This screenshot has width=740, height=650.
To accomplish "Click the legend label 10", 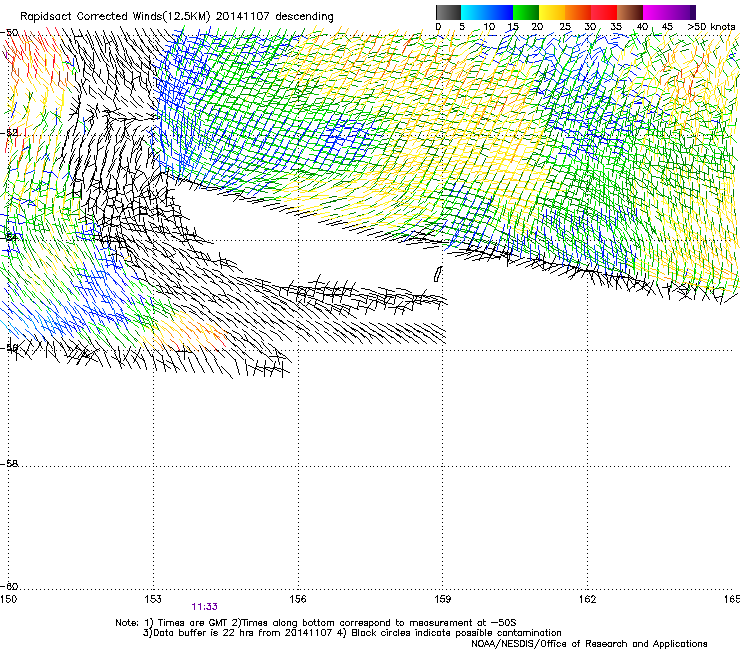I will (x=489, y=27).
